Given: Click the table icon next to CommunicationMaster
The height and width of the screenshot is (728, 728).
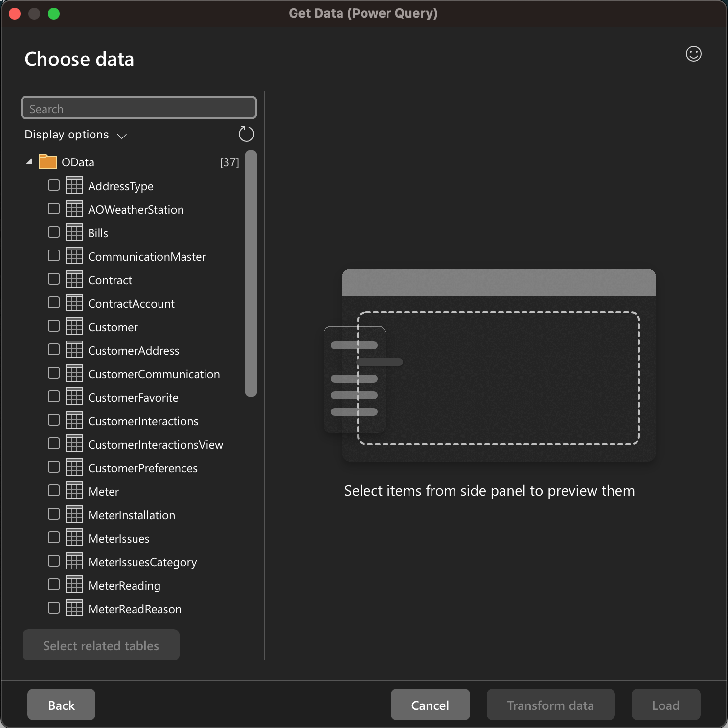Looking at the screenshot, I should coord(74,256).
